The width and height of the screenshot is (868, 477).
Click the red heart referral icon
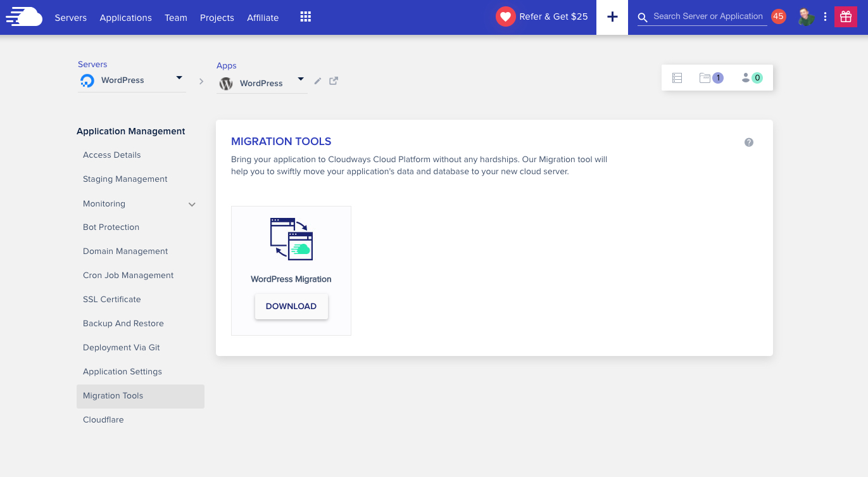[505, 17]
